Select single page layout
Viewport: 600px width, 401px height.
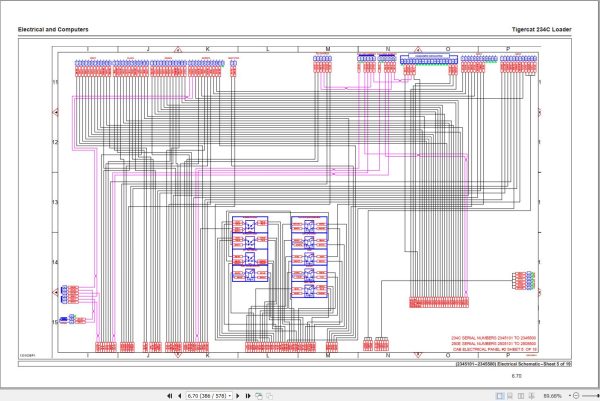(x=500, y=396)
